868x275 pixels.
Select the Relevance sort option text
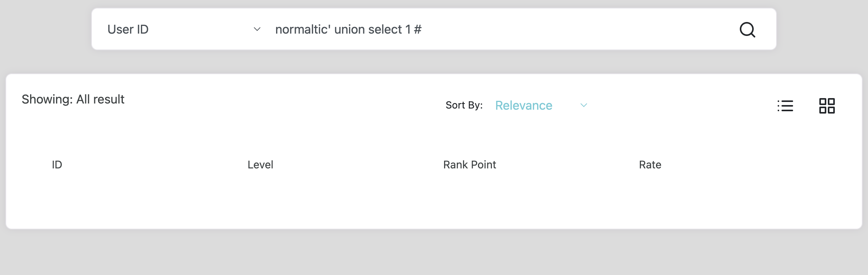pos(524,105)
